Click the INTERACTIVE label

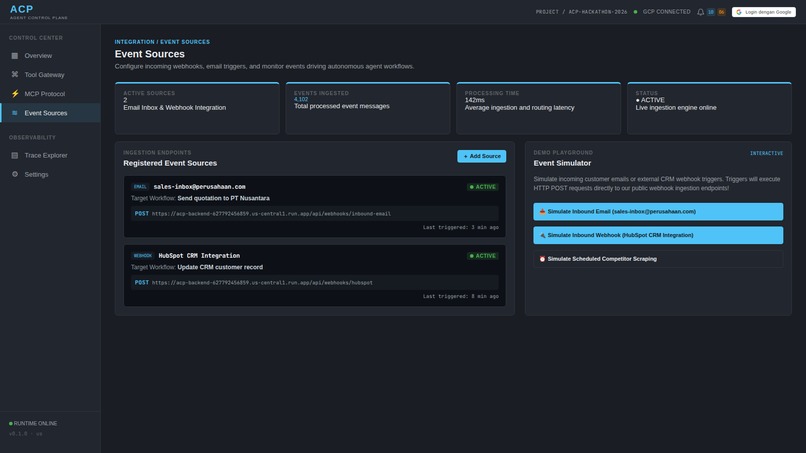(x=766, y=153)
